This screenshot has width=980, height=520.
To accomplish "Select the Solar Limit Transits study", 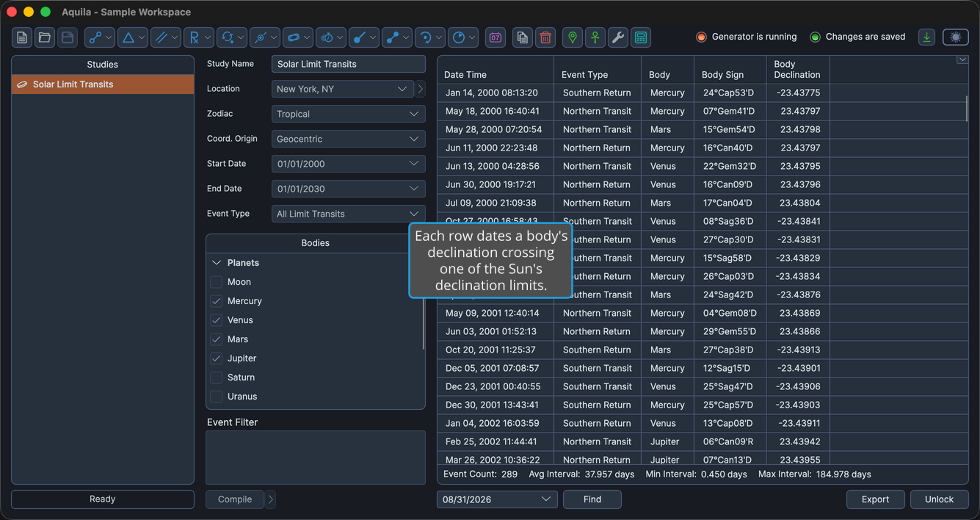I will [103, 84].
